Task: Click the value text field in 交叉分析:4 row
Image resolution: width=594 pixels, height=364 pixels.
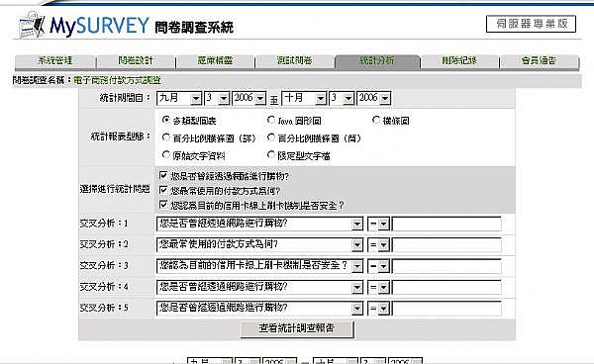Action: coord(446,288)
